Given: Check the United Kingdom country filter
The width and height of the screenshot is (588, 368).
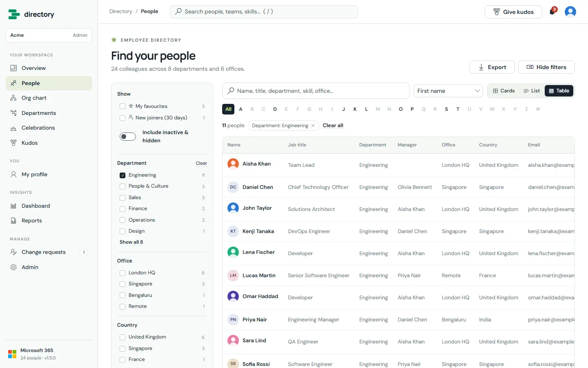Looking at the screenshot, I should [x=122, y=337].
